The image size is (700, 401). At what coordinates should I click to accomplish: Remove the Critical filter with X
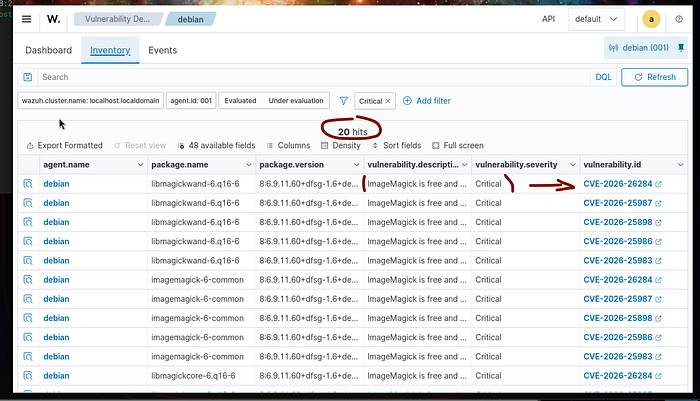coord(388,101)
